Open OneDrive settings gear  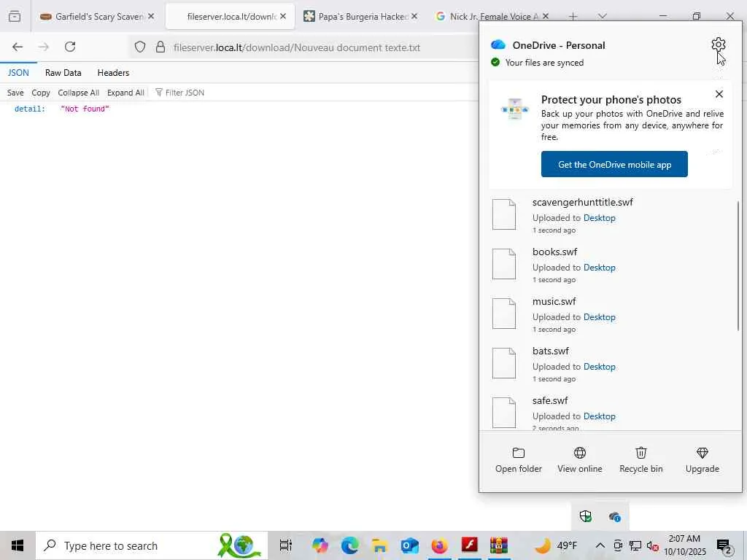point(718,44)
